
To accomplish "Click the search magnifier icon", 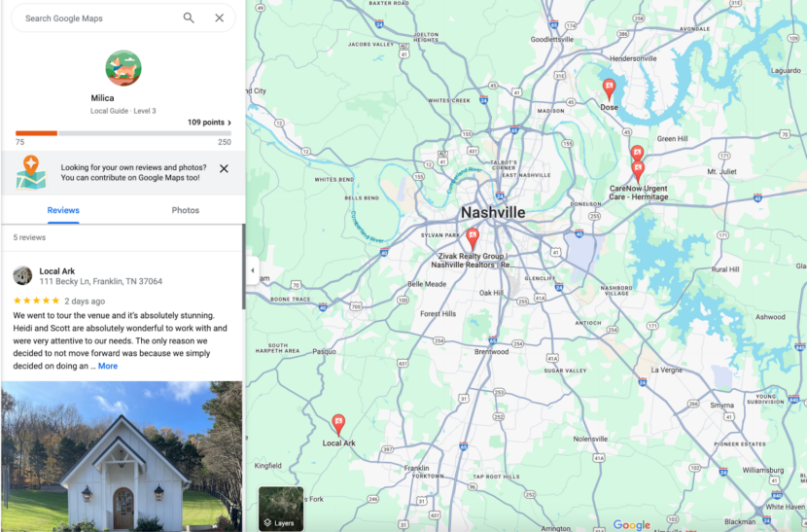I will click(189, 18).
